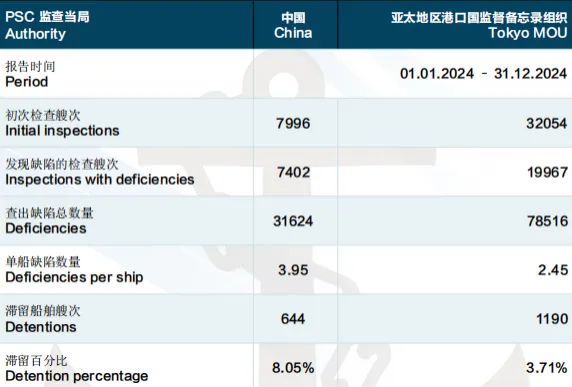Click China deficiencies value 31624
The height and width of the screenshot is (387, 572).
[x=293, y=221]
